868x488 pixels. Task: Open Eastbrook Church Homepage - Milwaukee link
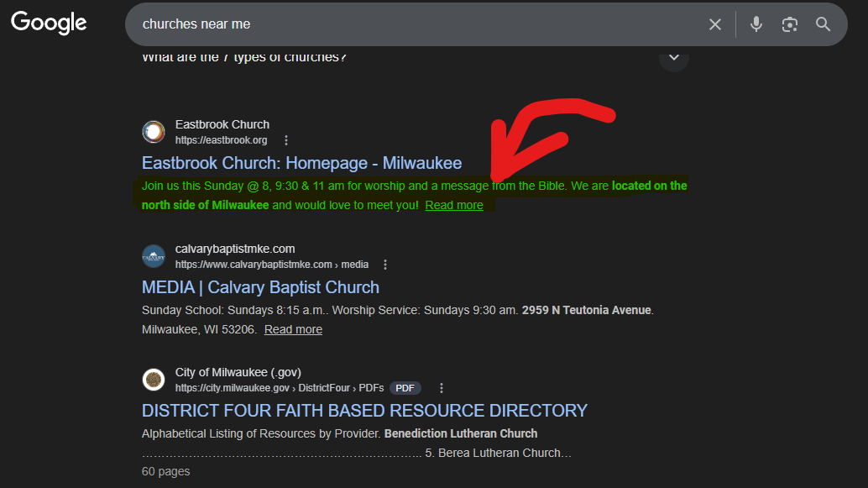301,163
